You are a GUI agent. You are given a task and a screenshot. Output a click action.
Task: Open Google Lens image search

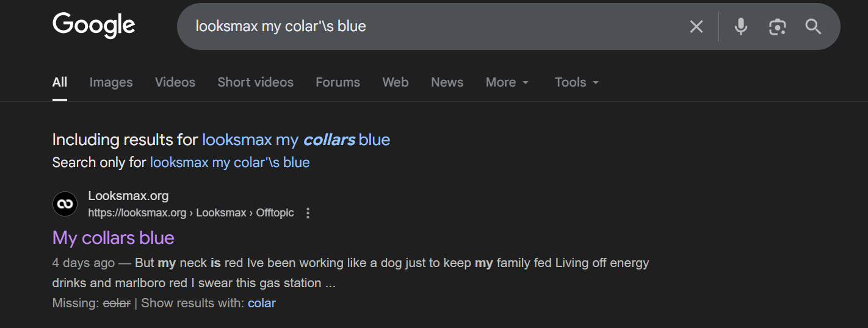point(777,27)
